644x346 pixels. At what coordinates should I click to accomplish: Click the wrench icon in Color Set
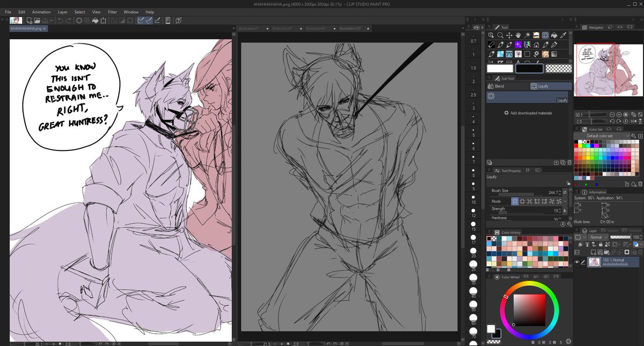[633, 136]
